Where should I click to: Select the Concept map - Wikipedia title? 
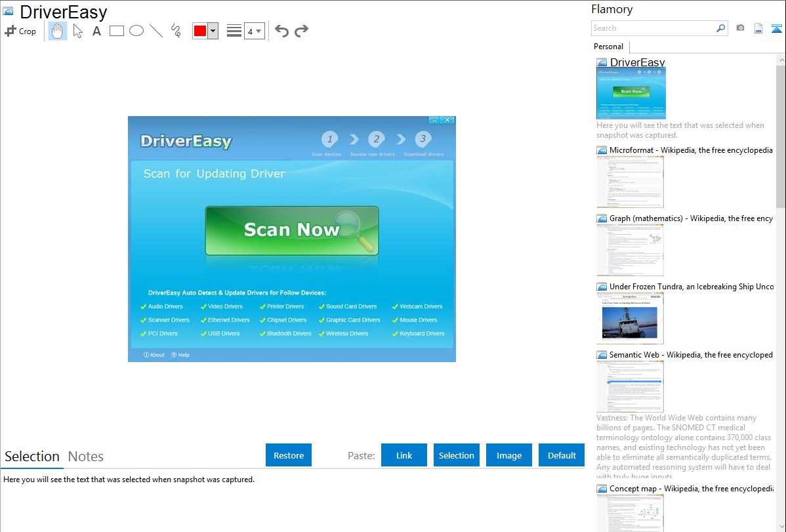coord(692,488)
